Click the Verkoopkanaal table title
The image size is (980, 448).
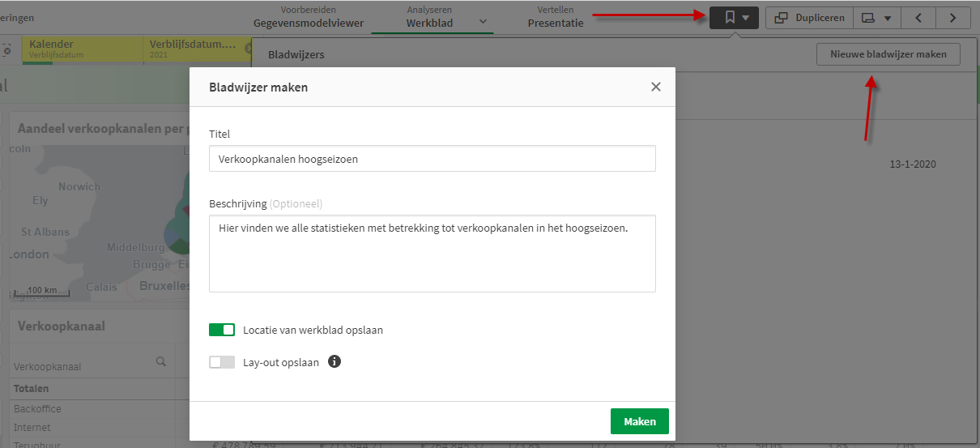pyautogui.click(x=61, y=326)
